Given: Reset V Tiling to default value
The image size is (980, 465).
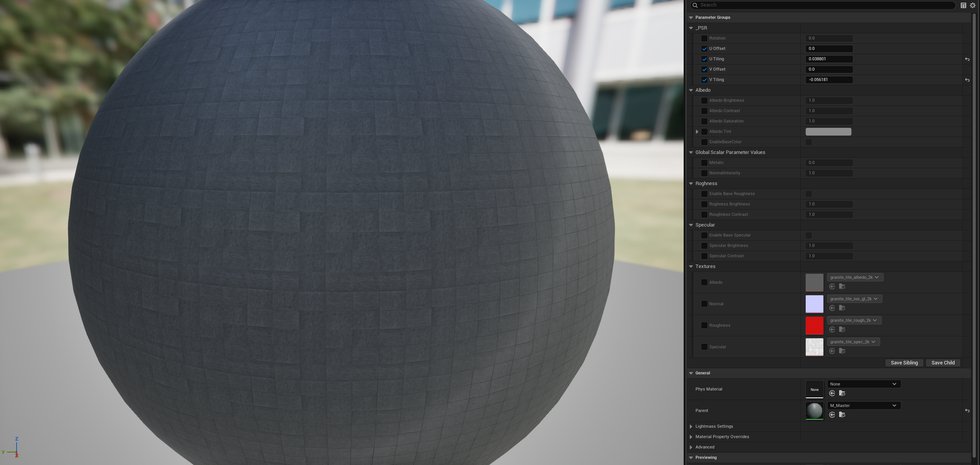Looking at the screenshot, I should pos(967,80).
